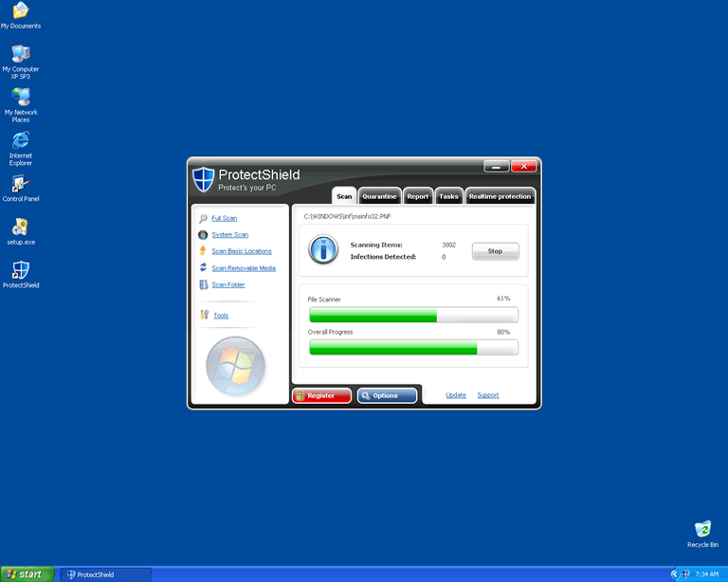
Task: Click the Scan Basic Locations lightning icon
Action: tap(203, 251)
